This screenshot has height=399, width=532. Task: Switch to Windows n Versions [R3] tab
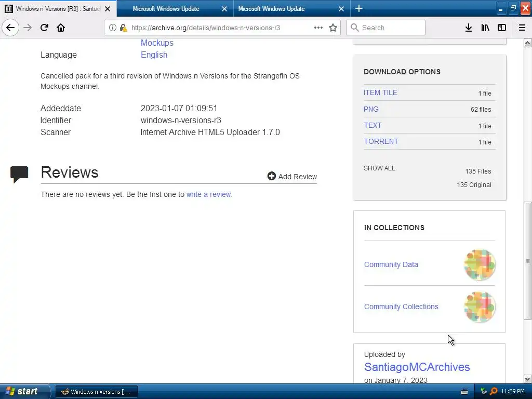pos(58,9)
